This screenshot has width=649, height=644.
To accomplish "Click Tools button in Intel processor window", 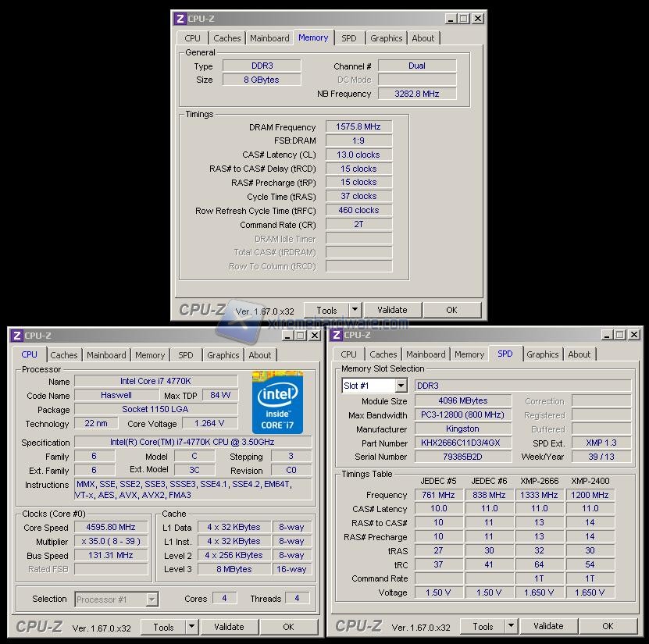I will click(164, 627).
